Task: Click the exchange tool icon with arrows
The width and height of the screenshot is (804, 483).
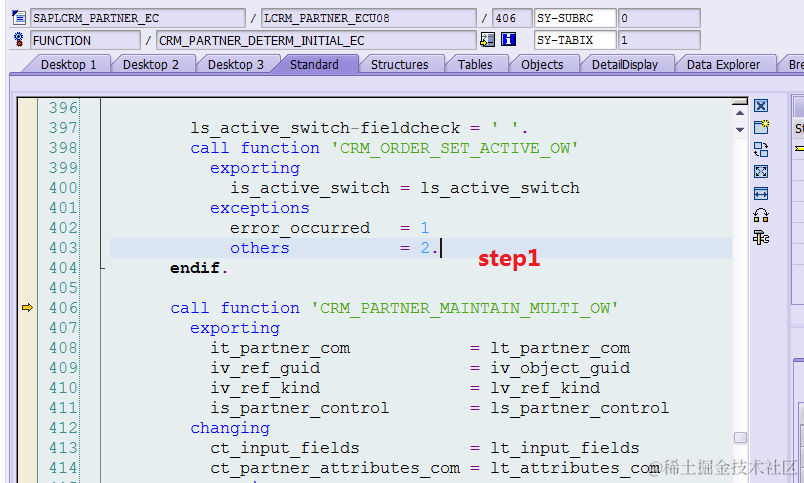Action: [x=761, y=149]
